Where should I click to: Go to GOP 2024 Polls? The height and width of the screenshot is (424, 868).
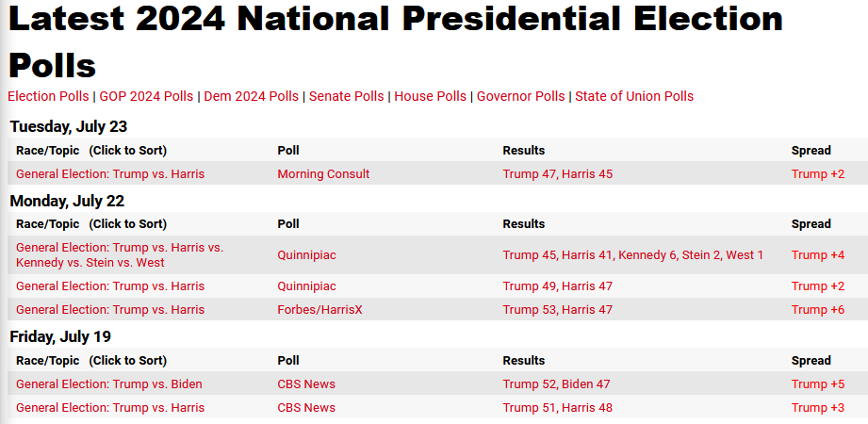click(146, 96)
